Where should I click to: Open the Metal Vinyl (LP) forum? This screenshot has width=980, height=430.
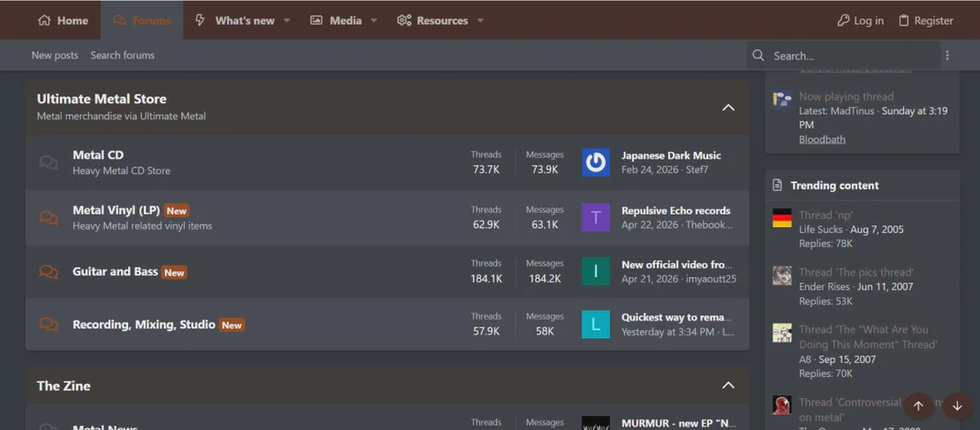117,210
